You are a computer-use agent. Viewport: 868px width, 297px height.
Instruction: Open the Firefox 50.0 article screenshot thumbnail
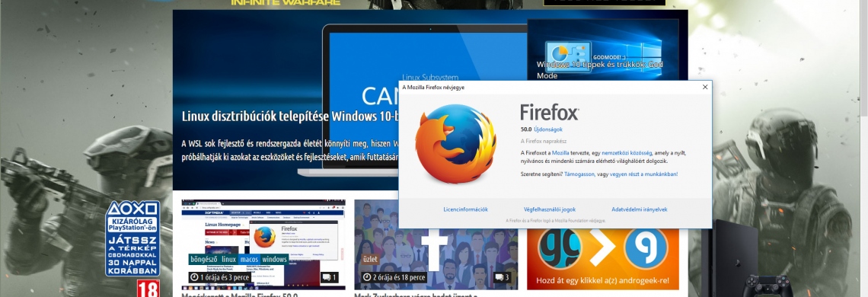point(263,244)
